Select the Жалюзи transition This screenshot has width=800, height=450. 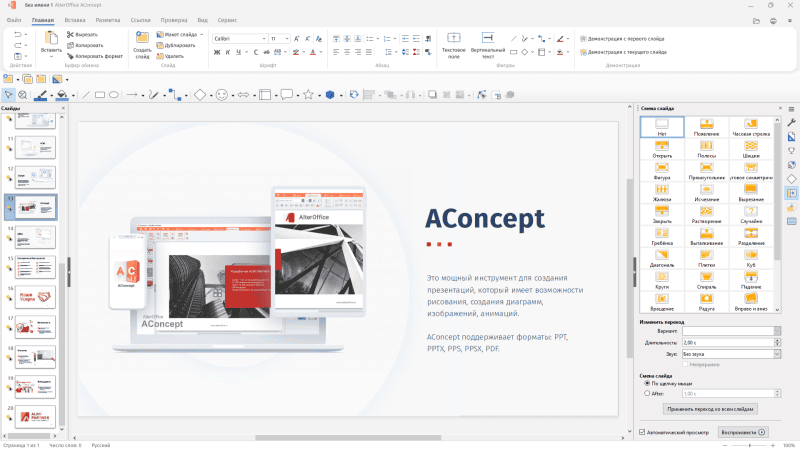coord(662,193)
